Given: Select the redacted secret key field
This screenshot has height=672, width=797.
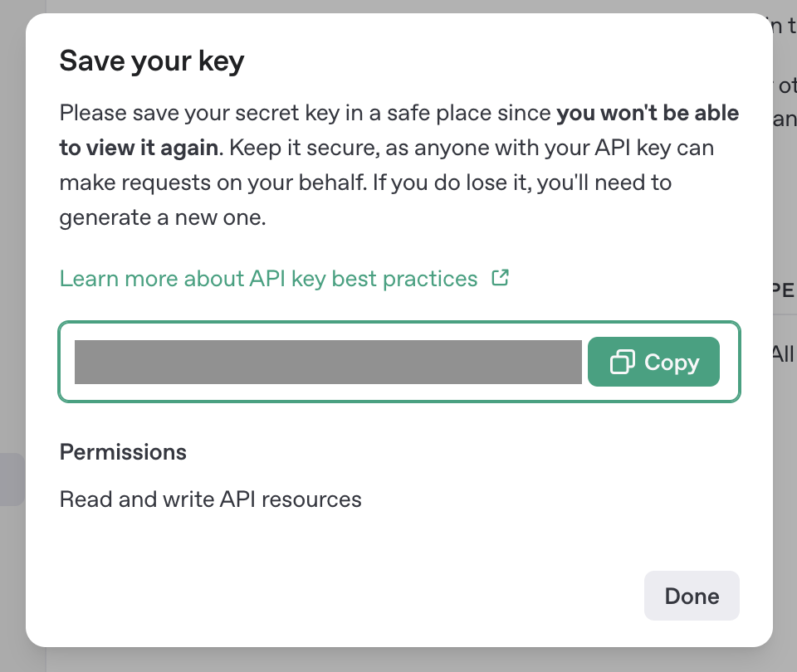Looking at the screenshot, I should pyautogui.click(x=328, y=363).
